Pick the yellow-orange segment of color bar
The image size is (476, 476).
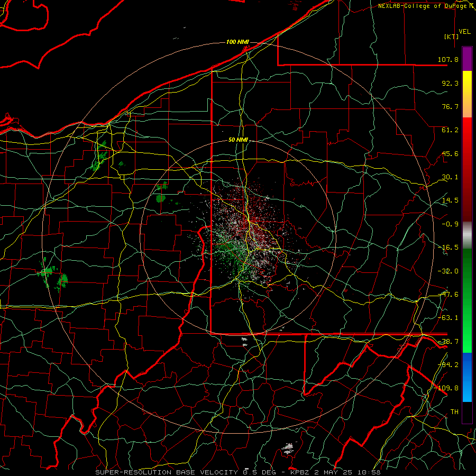[x=467, y=94]
